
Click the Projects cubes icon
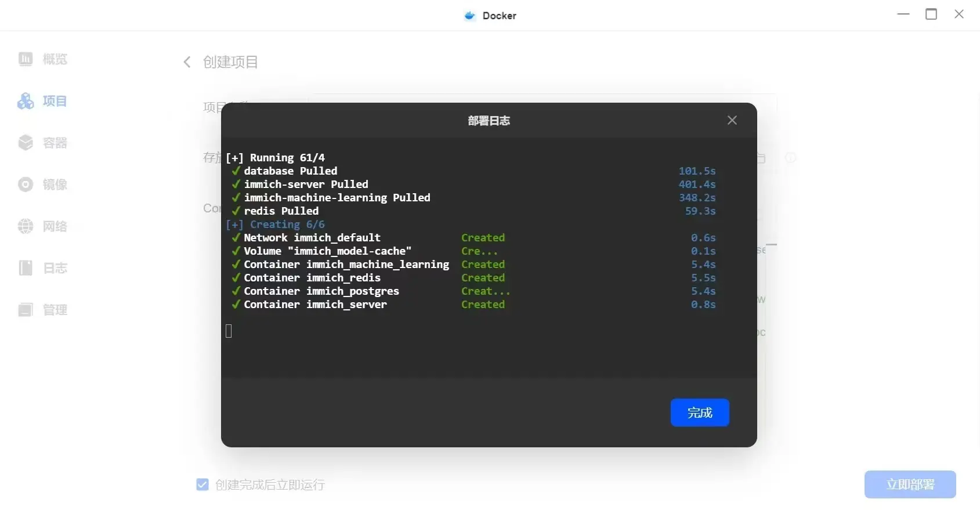tap(26, 101)
